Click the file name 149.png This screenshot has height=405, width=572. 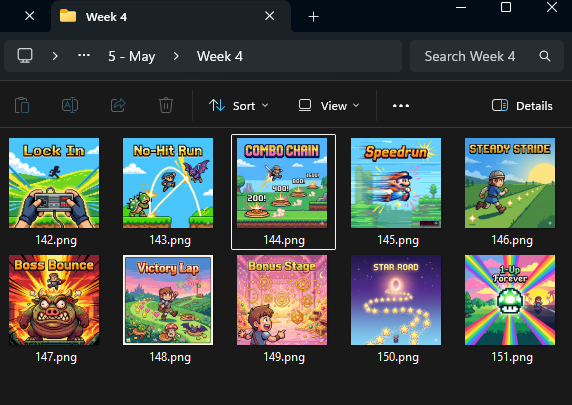point(284,357)
